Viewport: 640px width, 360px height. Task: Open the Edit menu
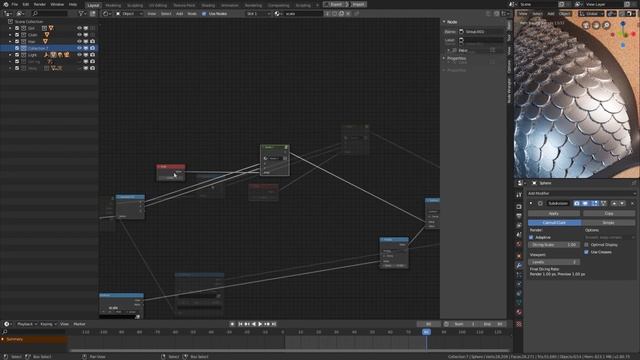[26, 4]
